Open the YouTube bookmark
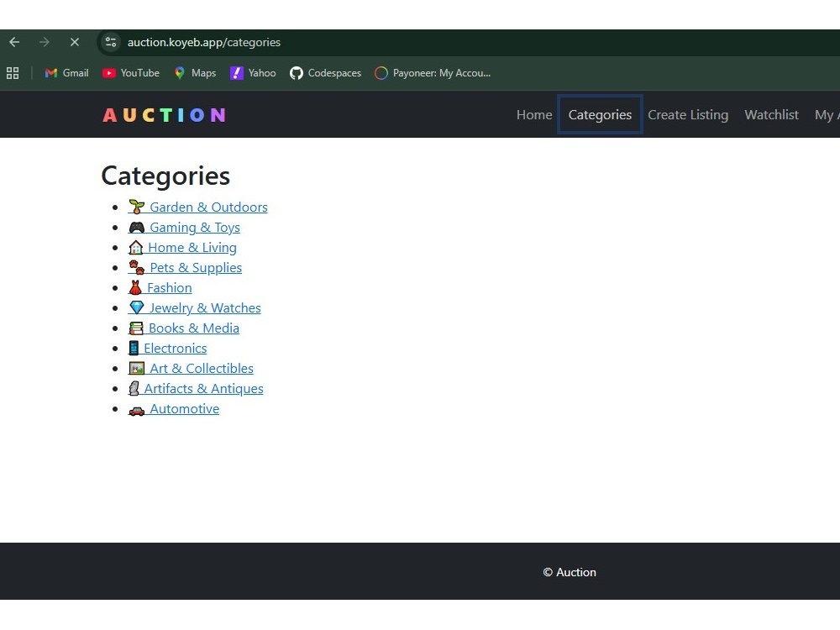The image size is (840, 630). pyautogui.click(x=131, y=73)
